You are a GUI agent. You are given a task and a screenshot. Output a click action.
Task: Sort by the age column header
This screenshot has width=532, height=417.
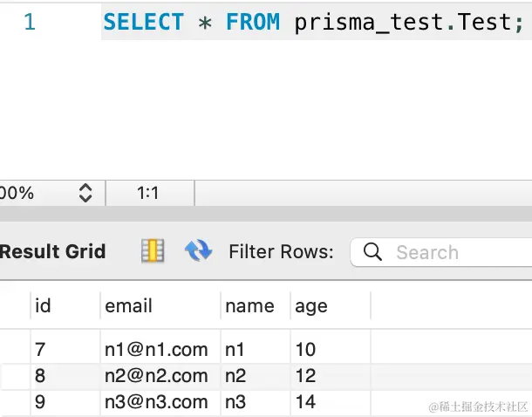pos(331,306)
